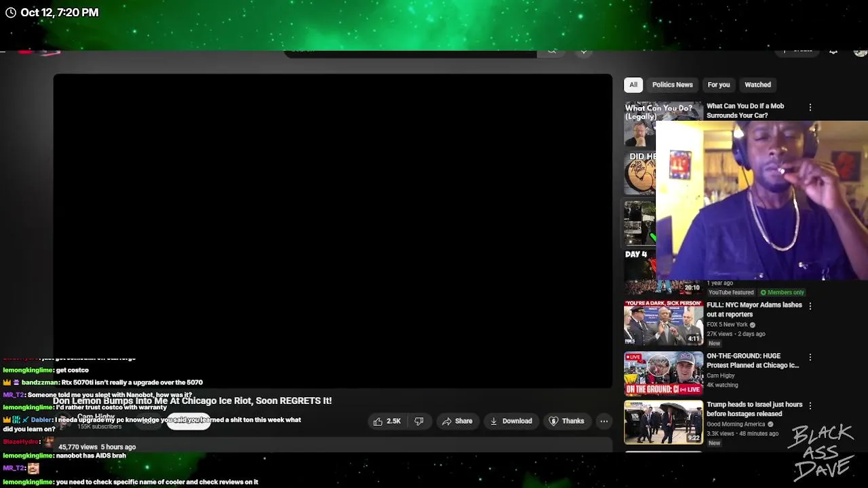Click '27K views · 2 days ago' text
Screen dimensions: 868x488
[x=736, y=334]
